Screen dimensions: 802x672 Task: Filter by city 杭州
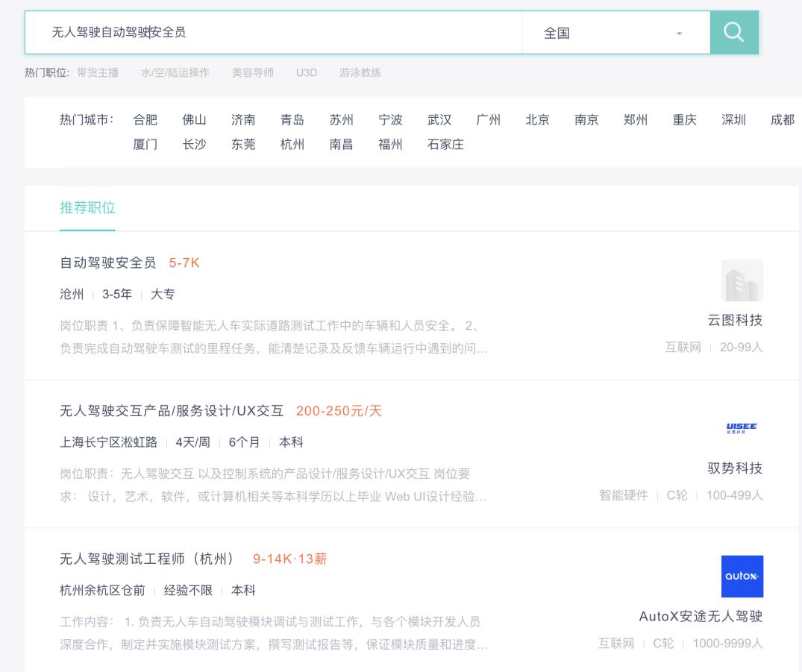[x=292, y=144]
